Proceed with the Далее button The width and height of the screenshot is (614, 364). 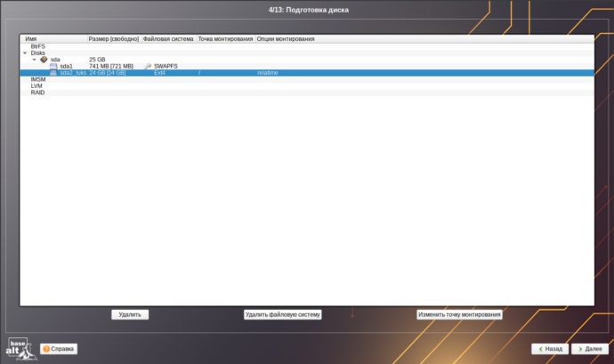pyautogui.click(x=590, y=349)
